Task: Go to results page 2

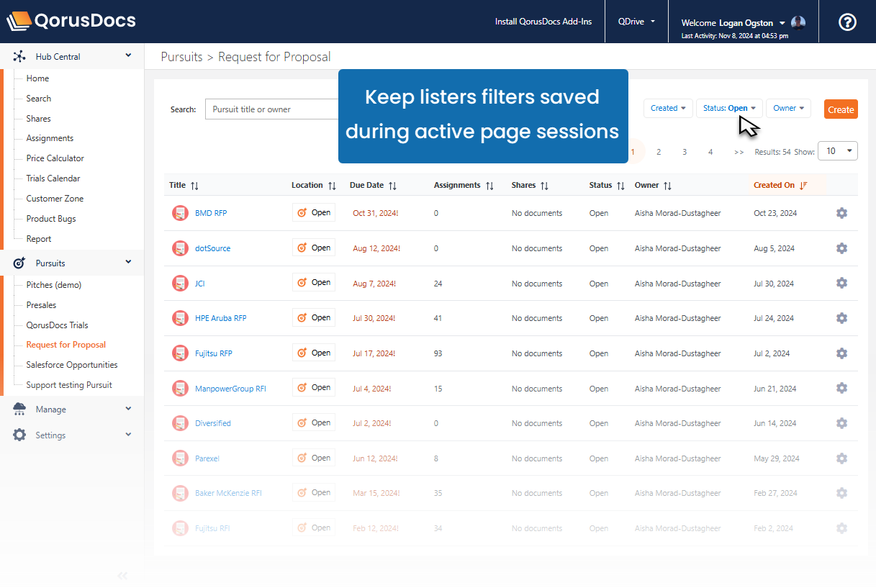Action: click(659, 152)
